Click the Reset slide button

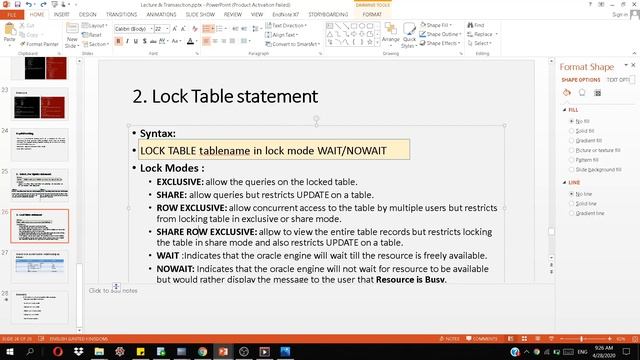point(92,35)
